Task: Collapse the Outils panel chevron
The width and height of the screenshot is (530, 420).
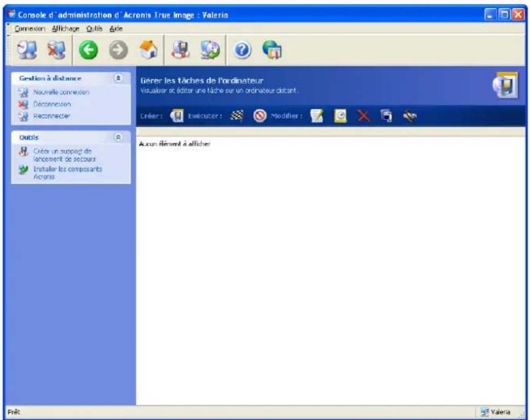Action: point(118,137)
